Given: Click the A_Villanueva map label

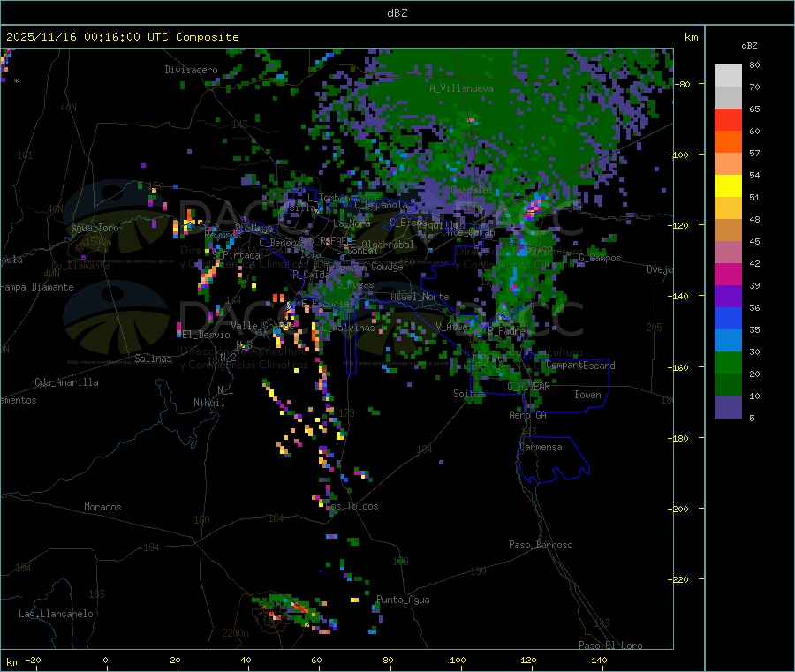Looking at the screenshot, I should pyautogui.click(x=461, y=88).
